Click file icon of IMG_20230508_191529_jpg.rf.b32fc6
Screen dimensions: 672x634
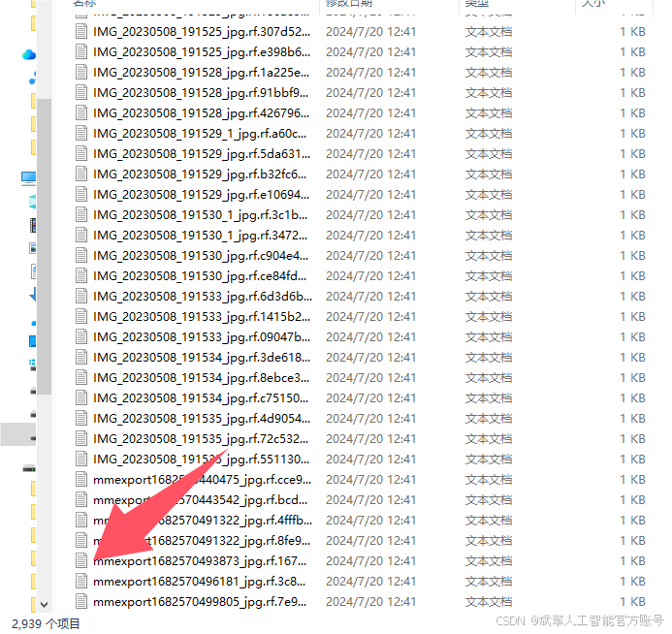[x=81, y=174]
